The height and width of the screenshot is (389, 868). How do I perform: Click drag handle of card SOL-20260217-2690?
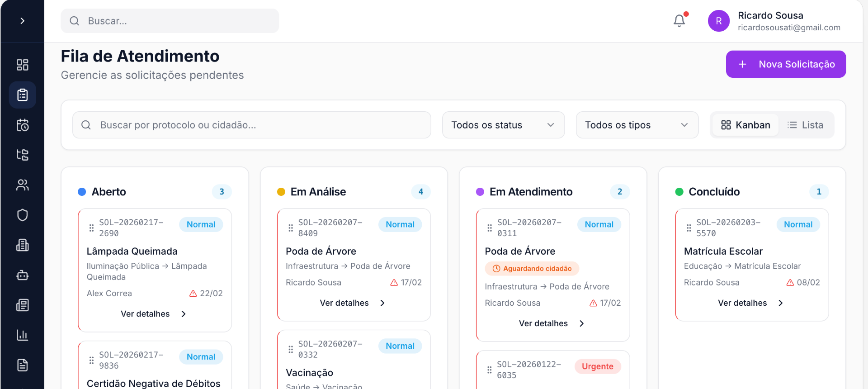[91, 228]
